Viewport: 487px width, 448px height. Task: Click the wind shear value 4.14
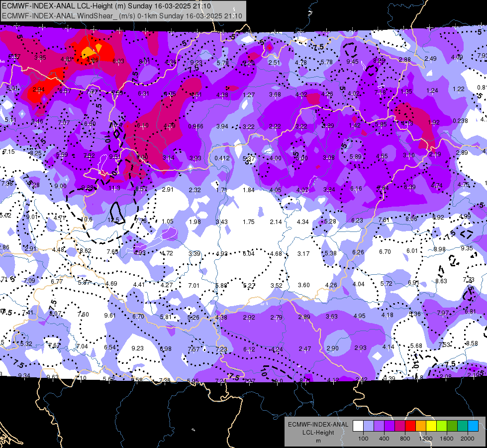tap(388, 346)
